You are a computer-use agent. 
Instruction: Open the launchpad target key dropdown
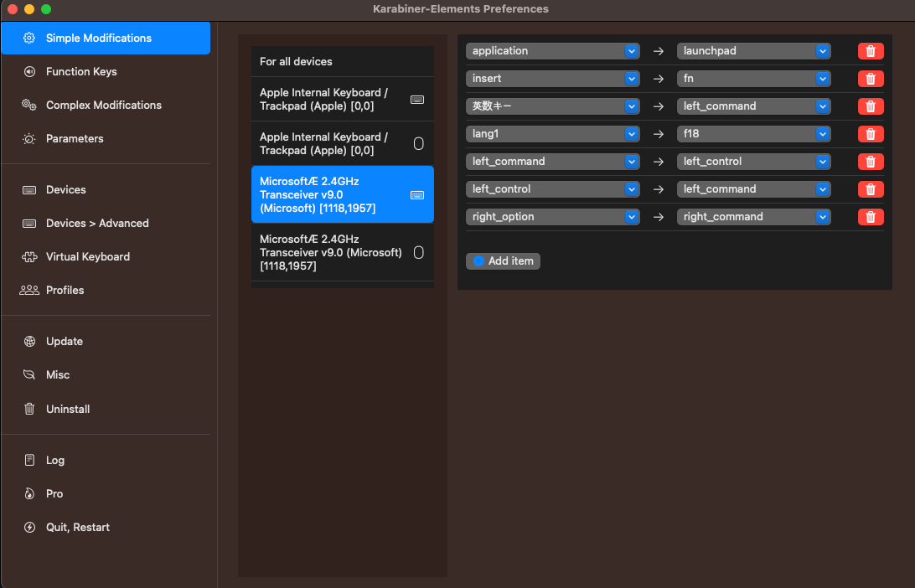click(753, 51)
